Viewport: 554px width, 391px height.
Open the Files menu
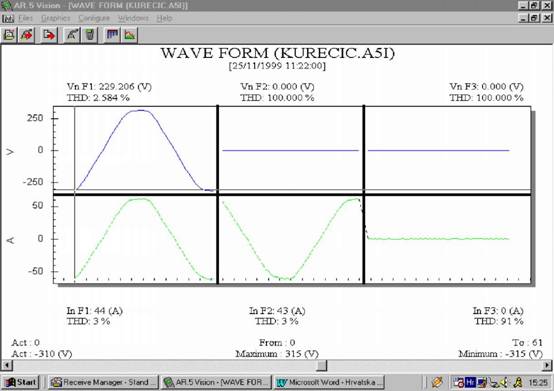25,18
